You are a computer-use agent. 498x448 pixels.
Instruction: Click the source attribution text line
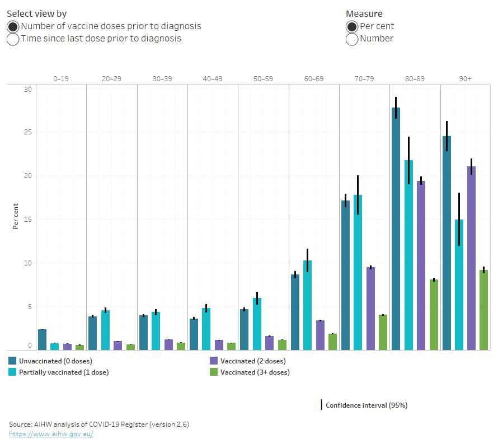[x=100, y=424]
